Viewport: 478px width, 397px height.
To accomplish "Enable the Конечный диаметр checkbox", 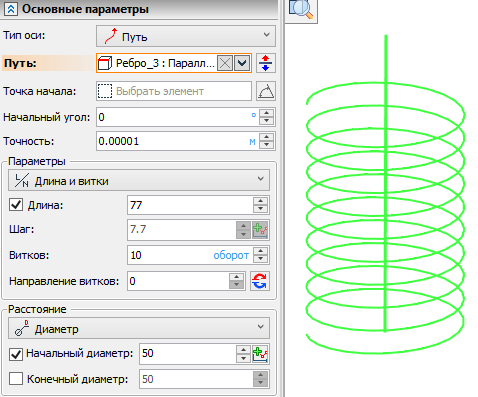I will pos(16,379).
